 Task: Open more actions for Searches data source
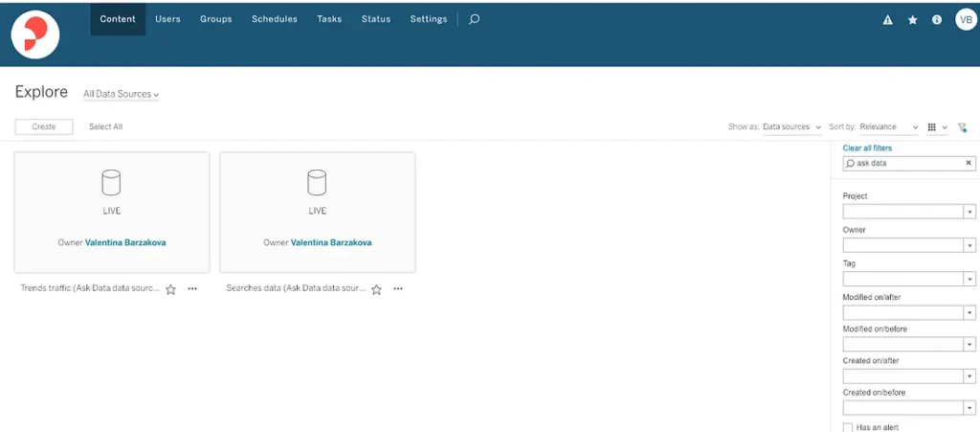click(x=398, y=288)
